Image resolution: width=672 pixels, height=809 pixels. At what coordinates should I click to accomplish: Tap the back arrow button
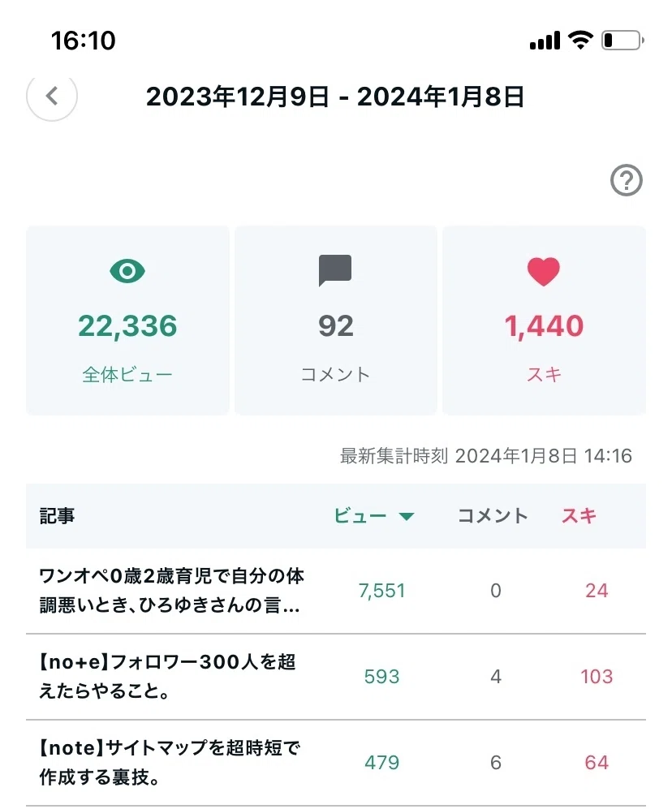(x=52, y=96)
